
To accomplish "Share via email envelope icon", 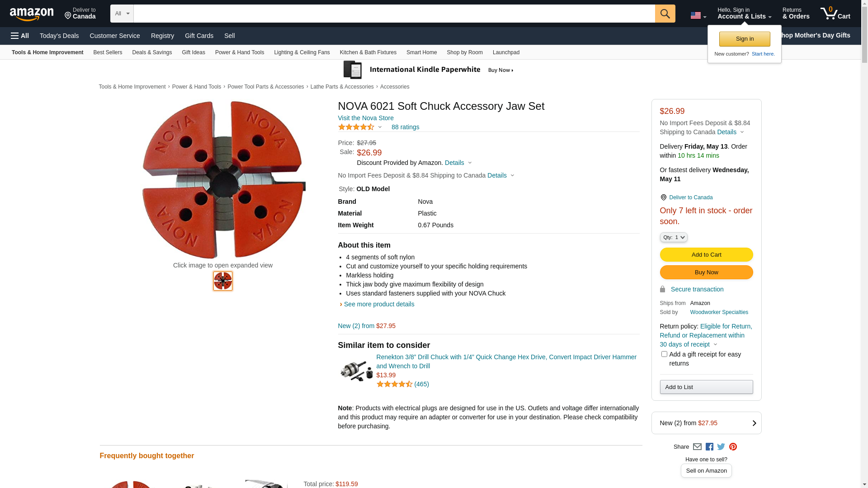I will click(x=697, y=447).
